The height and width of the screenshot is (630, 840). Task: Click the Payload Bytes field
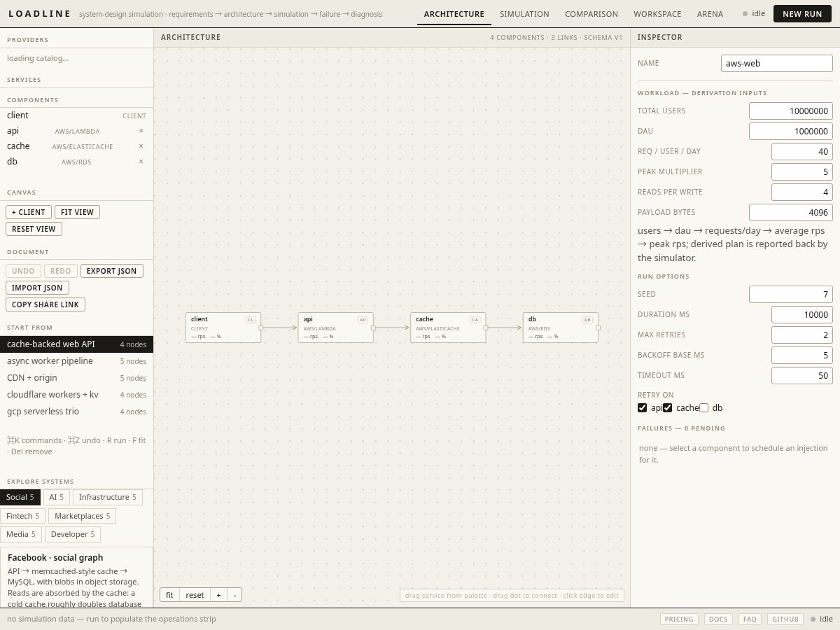[x=791, y=212]
